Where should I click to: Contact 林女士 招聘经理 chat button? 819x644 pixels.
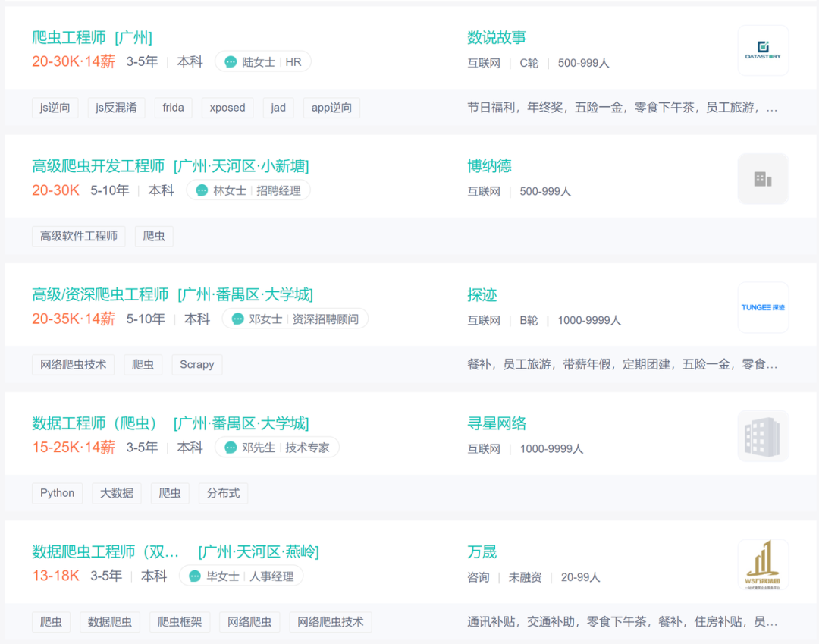248,190
